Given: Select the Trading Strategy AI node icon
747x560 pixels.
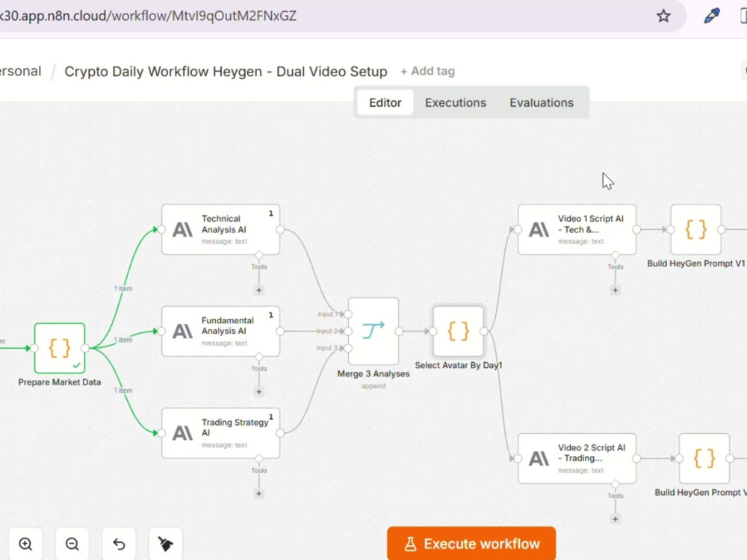Looking at the screenshot, I should [x=182, y=433].
